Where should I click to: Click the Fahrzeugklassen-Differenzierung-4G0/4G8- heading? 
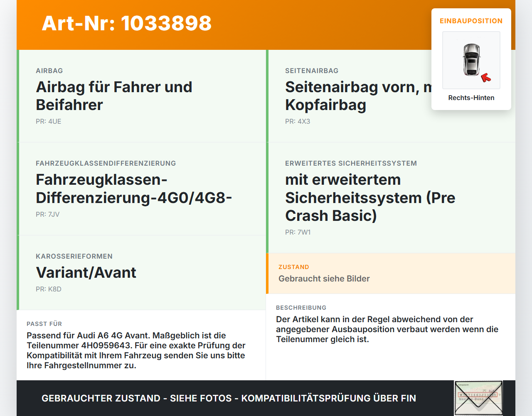coord(134,188)
